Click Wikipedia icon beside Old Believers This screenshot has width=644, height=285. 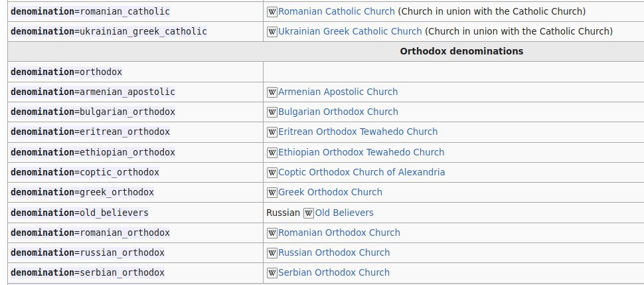(x=308, y=213)
